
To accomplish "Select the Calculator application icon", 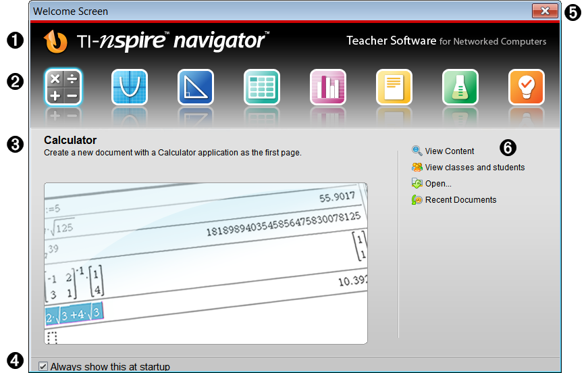I will pos(63,88).
